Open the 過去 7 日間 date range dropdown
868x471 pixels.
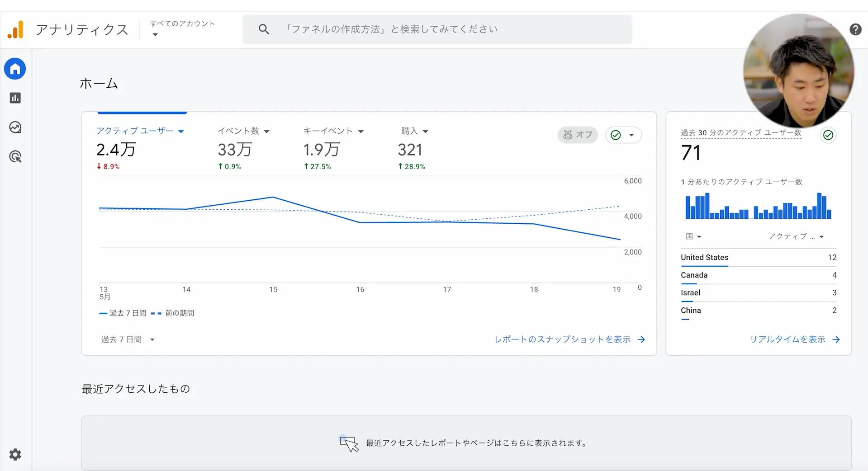[128, 339]
